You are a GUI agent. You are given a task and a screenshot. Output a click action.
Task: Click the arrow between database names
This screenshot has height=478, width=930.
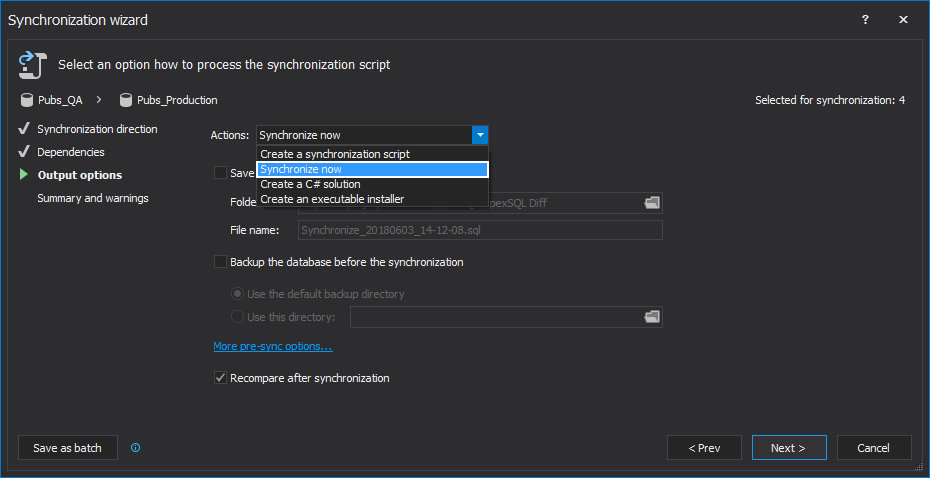click(x=100, y=100)
